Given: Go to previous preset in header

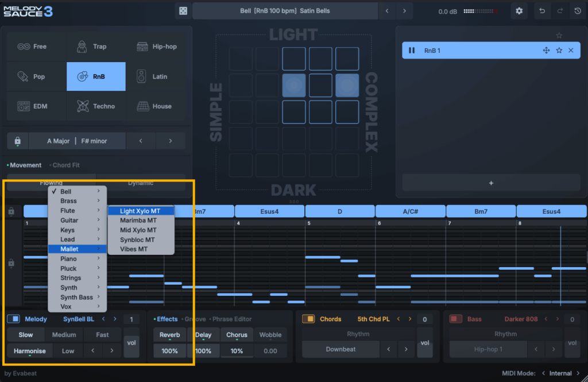Looking at the screenshot, I should [387, 11].
